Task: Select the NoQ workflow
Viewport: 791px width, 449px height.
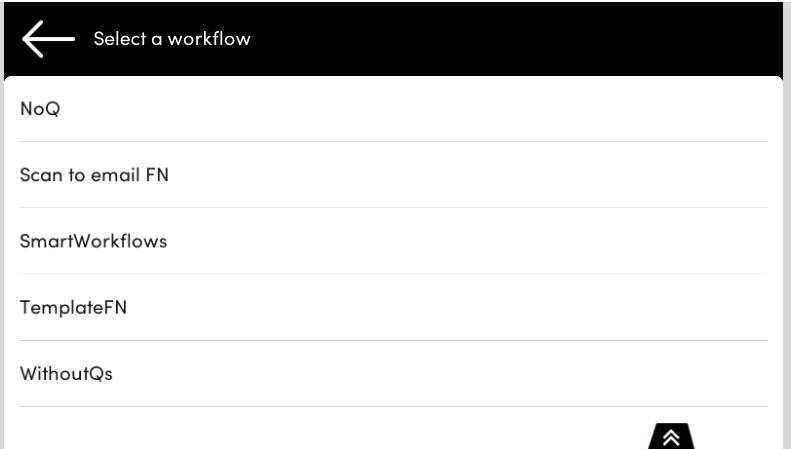Action: pos(41,109)
